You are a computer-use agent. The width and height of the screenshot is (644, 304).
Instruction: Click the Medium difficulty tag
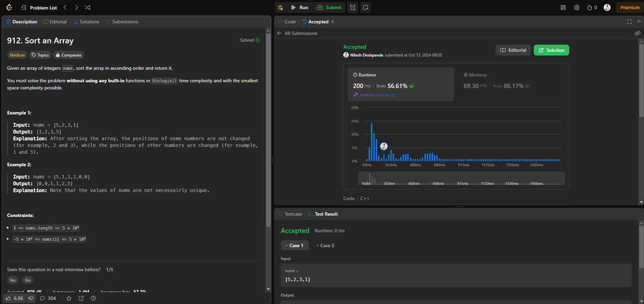[x=17, y=55]
